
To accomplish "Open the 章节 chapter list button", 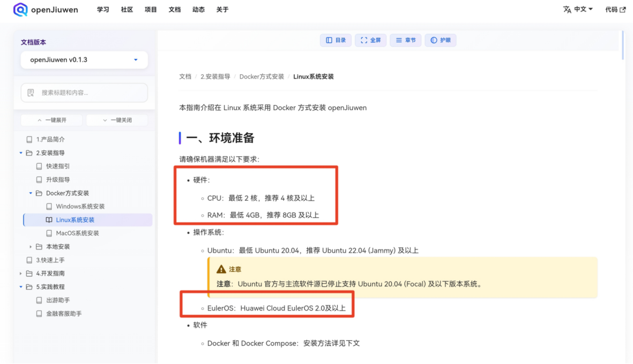I will (405, 40).
